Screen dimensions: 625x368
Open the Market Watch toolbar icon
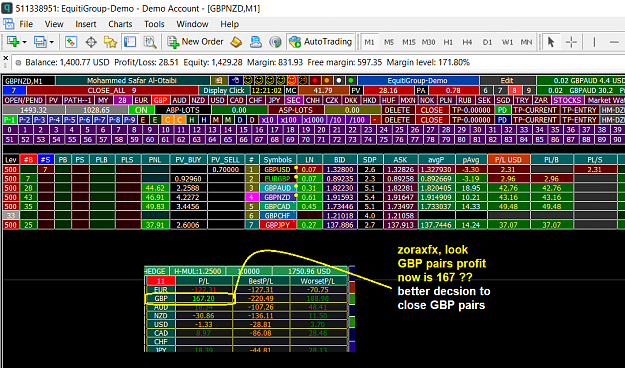[71, 42]
